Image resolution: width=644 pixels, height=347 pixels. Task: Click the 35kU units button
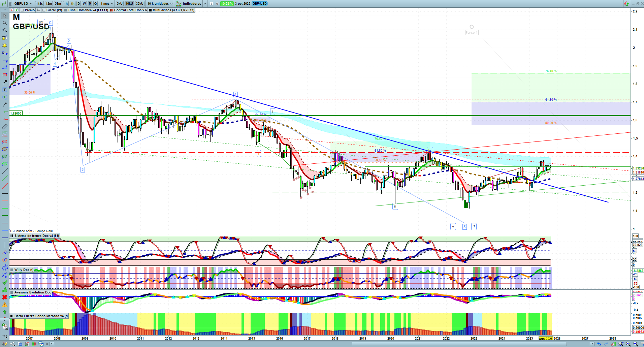pyautogui.click(x=140, y=4)
